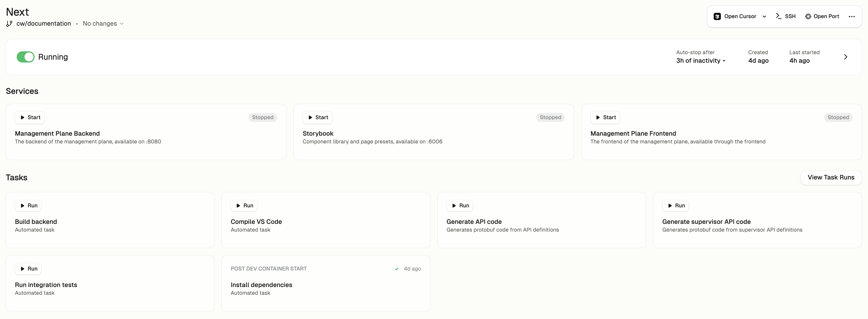Click the git branch icon beside cw/documentation
This screenshot has height=319, width=868.
9,24
